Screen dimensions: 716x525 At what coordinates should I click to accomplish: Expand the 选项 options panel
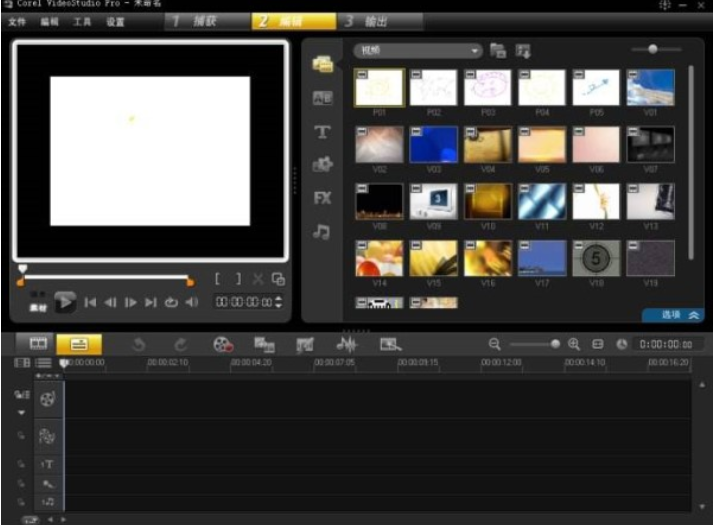pos(673,314)
